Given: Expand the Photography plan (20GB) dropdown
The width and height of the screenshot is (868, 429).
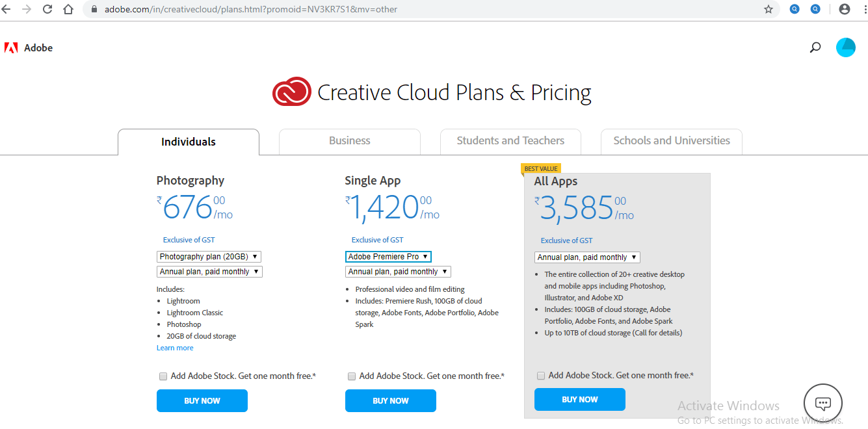Looking at the screenshot, I should pyautogui.click(x=209, y=257).
